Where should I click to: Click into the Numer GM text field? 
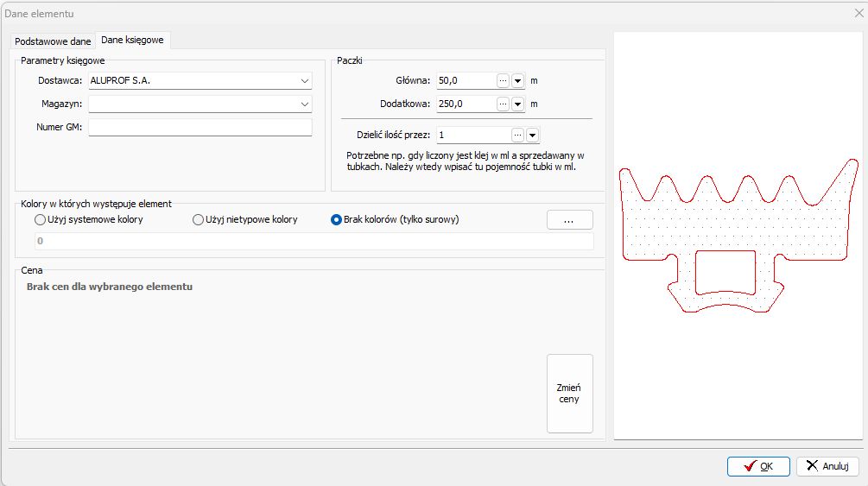click(200, 128)
